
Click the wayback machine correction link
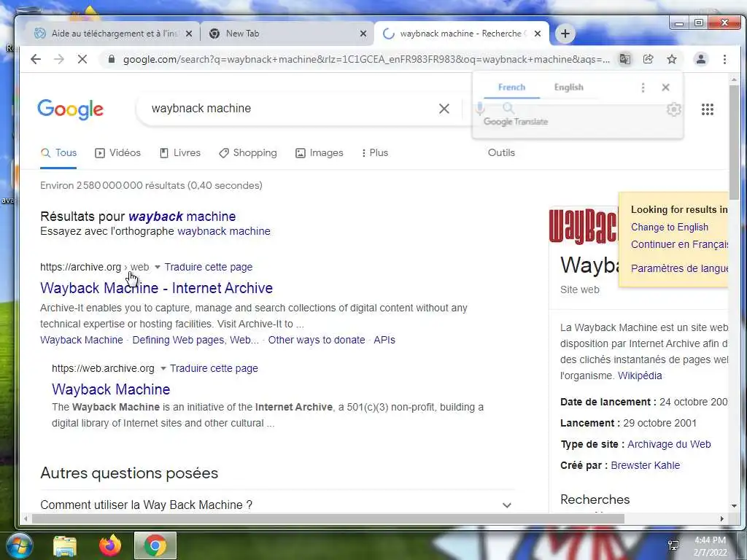coord(182,217)
